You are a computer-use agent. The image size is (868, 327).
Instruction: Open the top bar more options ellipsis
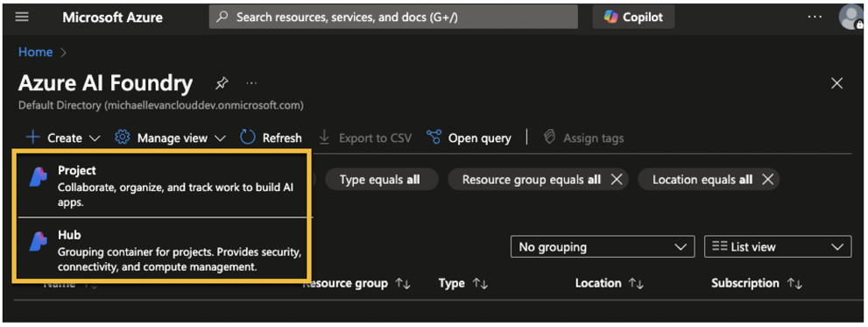tap(815, 18)
